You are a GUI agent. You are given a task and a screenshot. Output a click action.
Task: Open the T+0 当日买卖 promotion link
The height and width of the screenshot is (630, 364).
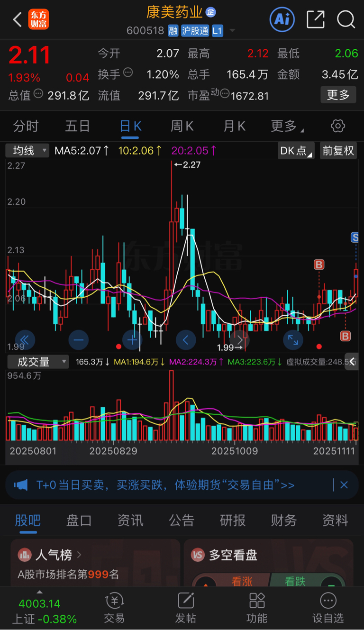coord(165,485)
